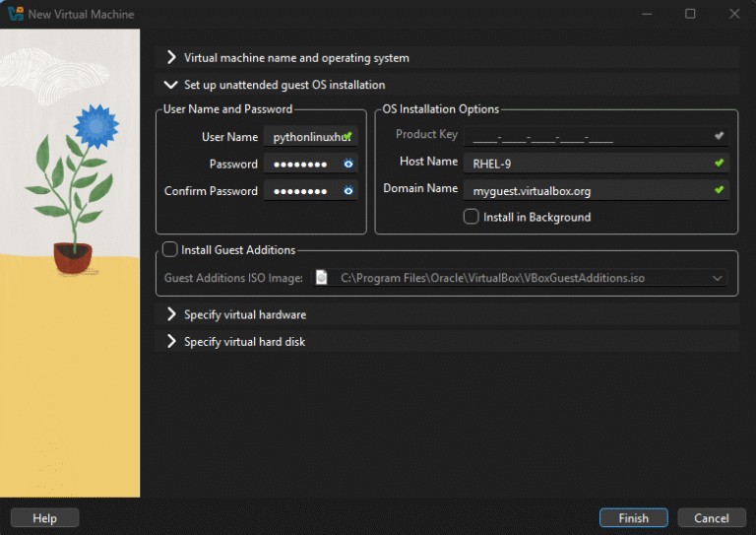Open Help for the wizard
Image resolution: width=756 pixels, height=535 pixels.
click(x=44, y=518)
